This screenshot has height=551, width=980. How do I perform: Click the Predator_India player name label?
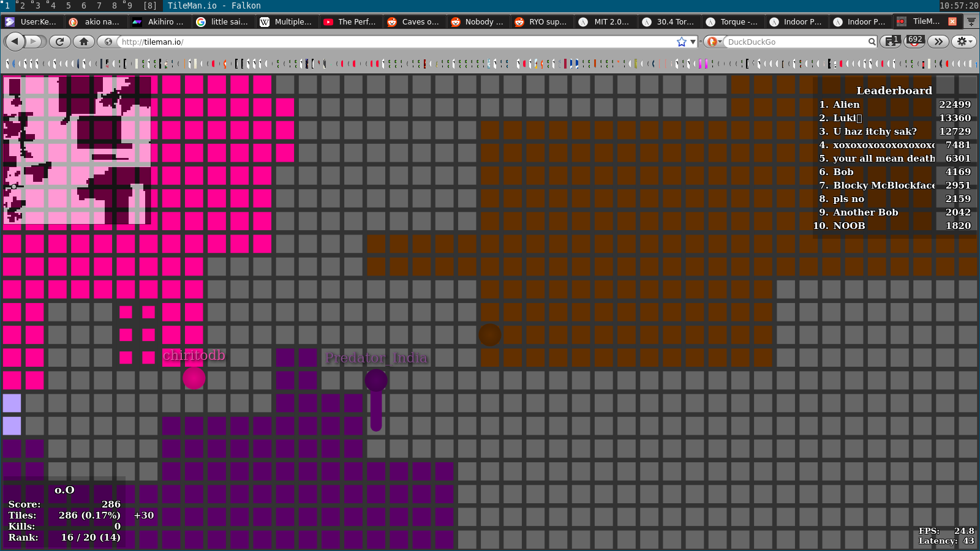[x=376, y=358]
